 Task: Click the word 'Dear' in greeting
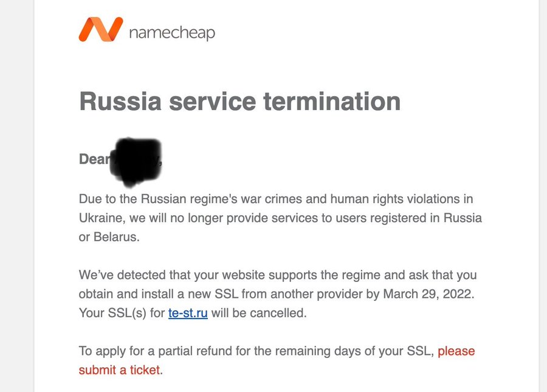pyautogui.click(x=94, y=159)
